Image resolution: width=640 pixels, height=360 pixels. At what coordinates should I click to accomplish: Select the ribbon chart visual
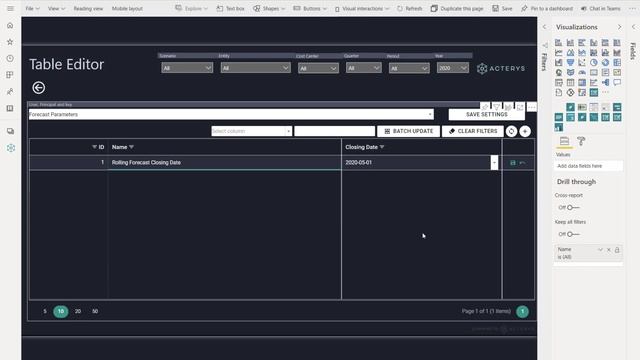pyautogui.click(x=617, y=52)
